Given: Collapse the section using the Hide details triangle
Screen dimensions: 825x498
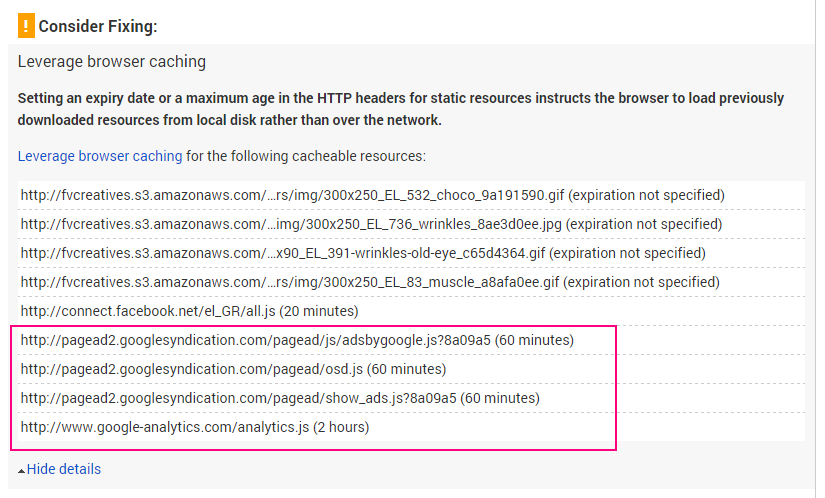Looking at the screenshot, I should (x=22, y=471).
